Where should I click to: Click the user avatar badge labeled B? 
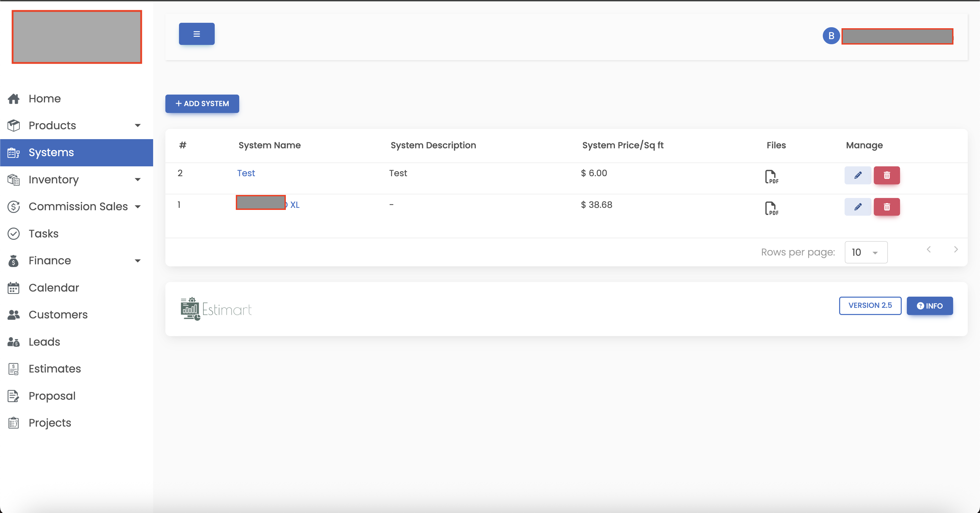click(831, 36)
